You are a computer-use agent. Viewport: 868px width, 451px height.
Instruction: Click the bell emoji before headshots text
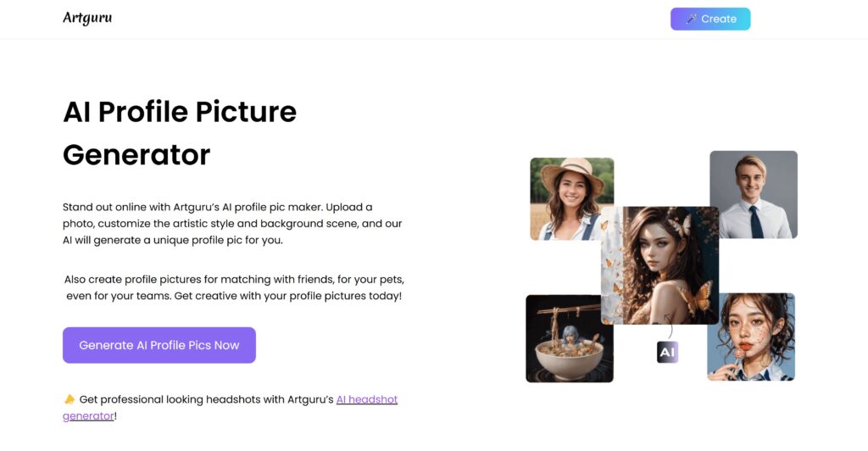[x=70, y=399]
